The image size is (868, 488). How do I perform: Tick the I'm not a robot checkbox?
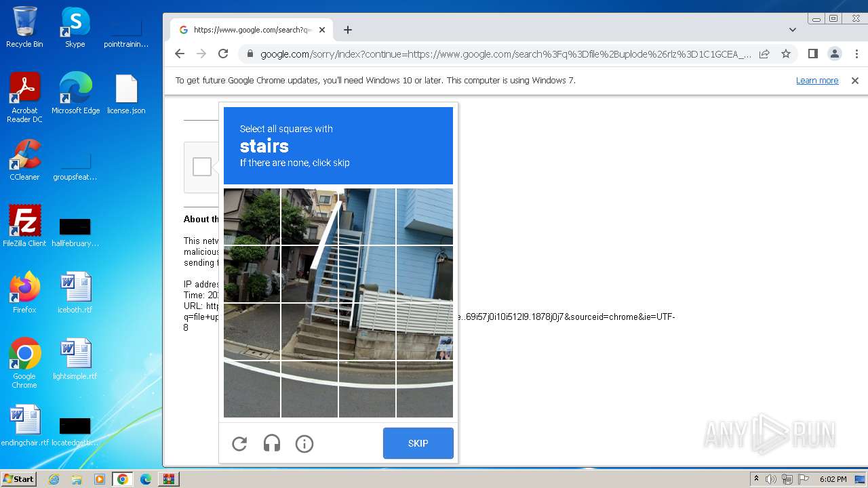[x=202, y=167]
